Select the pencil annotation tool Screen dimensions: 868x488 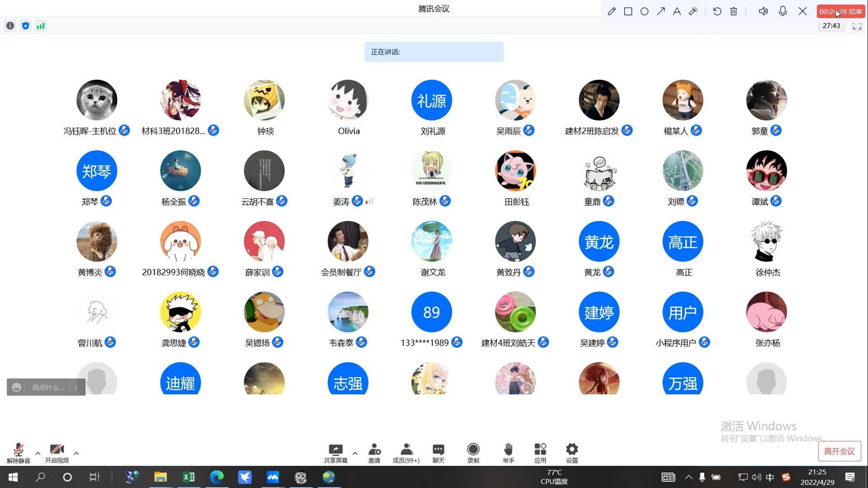tap(611, 11)
